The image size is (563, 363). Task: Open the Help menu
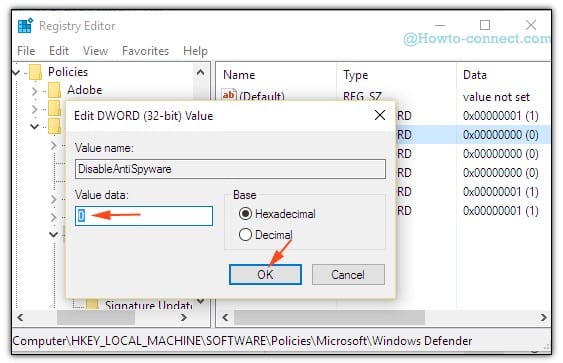tap(195, 51)
